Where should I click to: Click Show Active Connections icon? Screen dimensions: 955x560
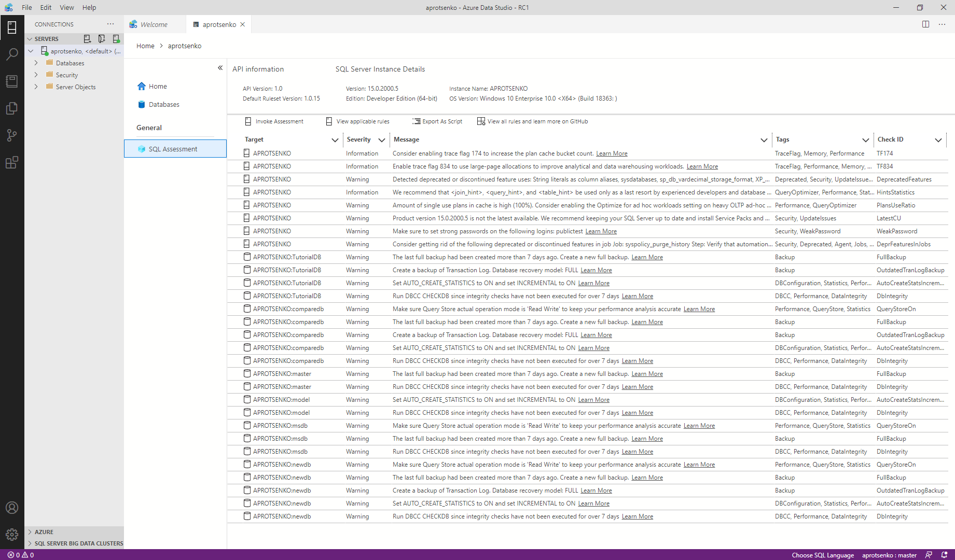pos(116,39)
